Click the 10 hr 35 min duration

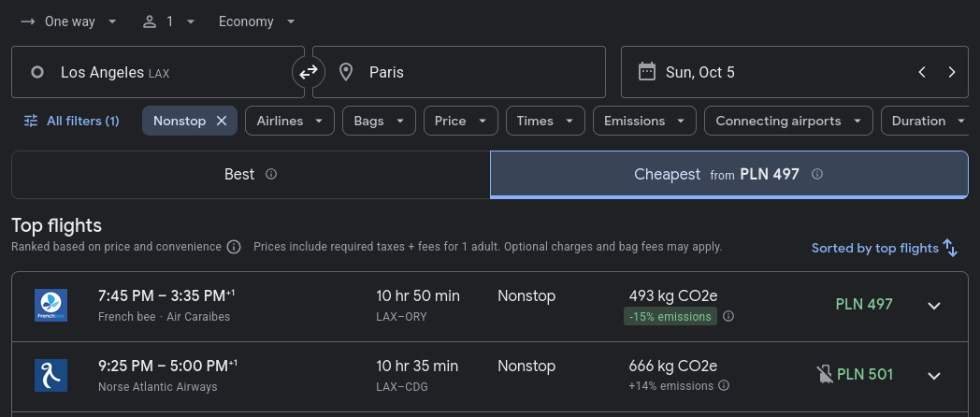[417, 366]
